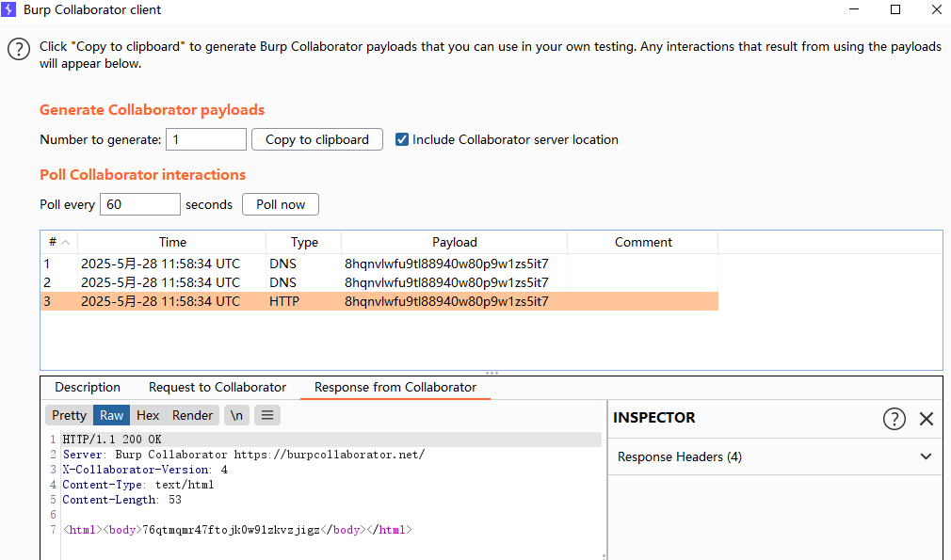Open the message editor options menu icon
The image size is (951, 560).
267,415
